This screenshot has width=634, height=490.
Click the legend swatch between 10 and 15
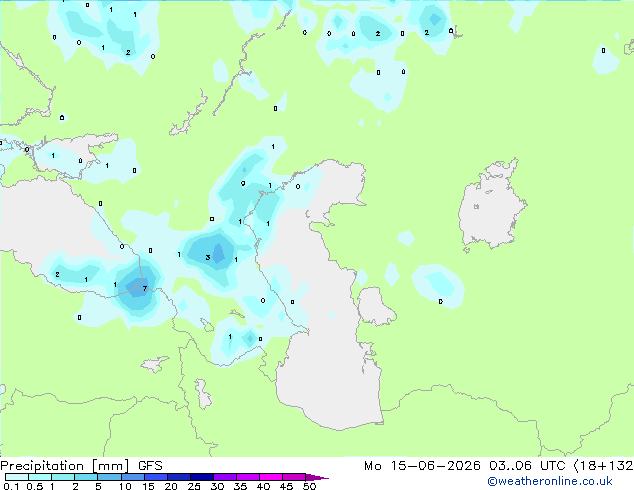(132, 477)
